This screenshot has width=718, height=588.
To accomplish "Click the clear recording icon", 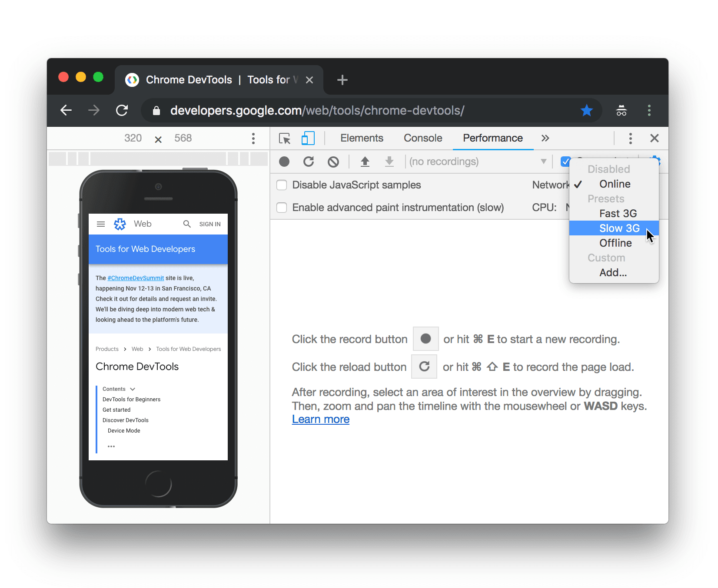I will (x=333, y=162).
